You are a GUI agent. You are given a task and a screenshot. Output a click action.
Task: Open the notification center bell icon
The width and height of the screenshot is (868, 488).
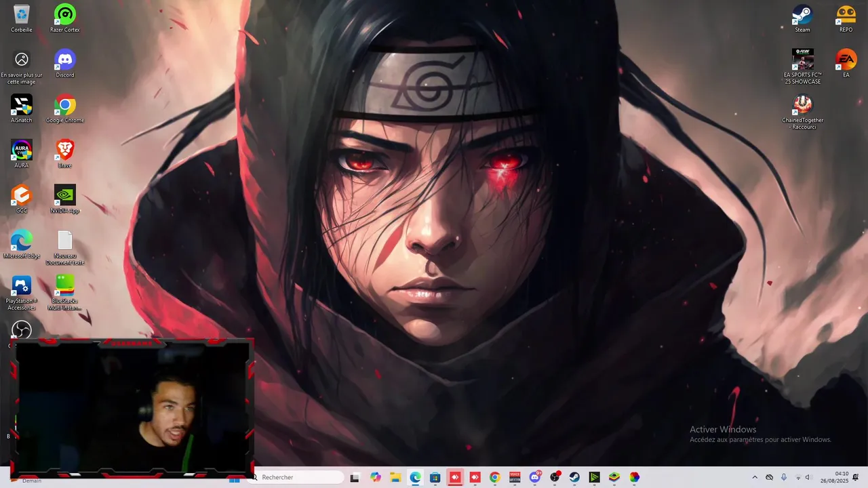tap(856, 477)
